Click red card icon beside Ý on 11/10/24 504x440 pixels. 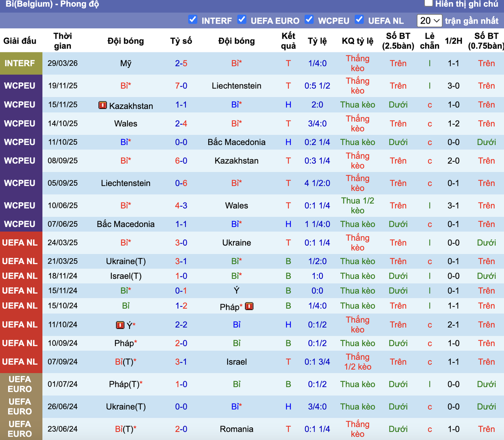click(x=120, y=325)
